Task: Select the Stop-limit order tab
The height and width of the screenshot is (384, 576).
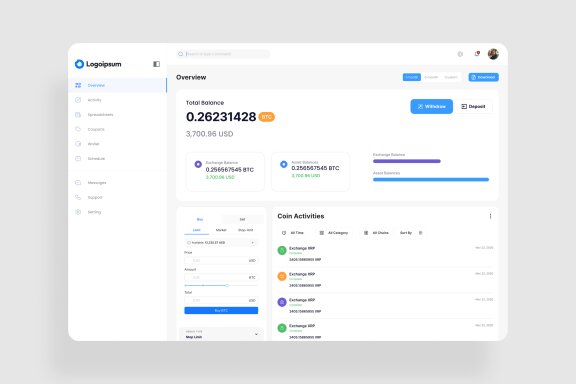Action: 246,230
